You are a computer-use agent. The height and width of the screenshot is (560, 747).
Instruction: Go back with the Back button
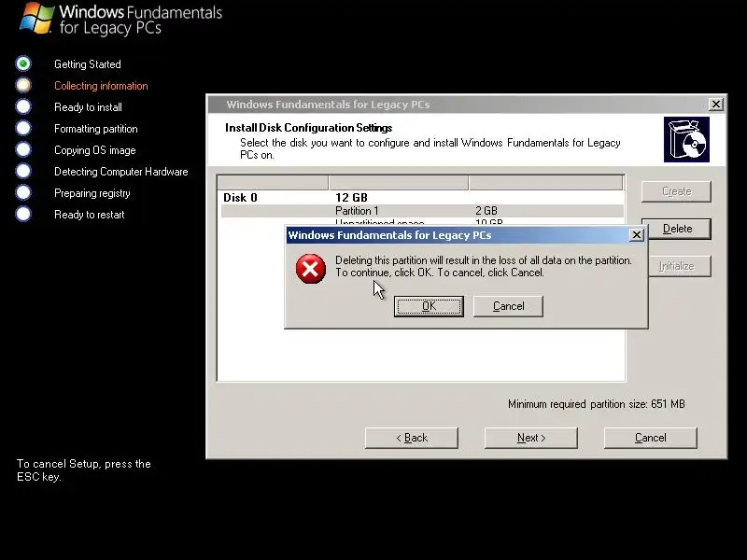point(412,438)
